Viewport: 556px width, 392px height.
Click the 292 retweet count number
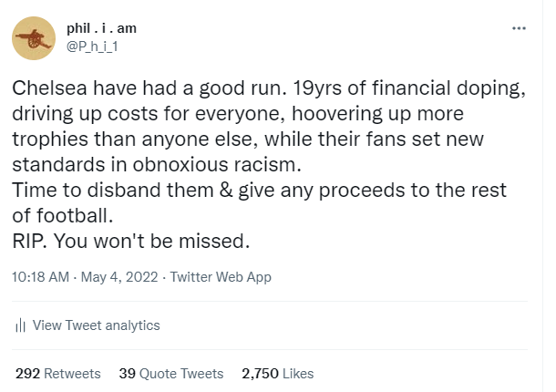tap(27, 374)
